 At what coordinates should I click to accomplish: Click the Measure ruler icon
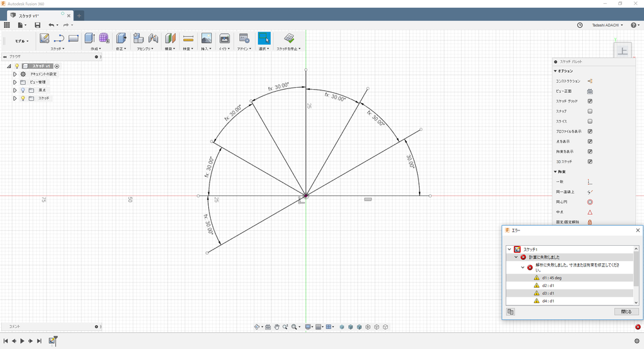[188, 38]
